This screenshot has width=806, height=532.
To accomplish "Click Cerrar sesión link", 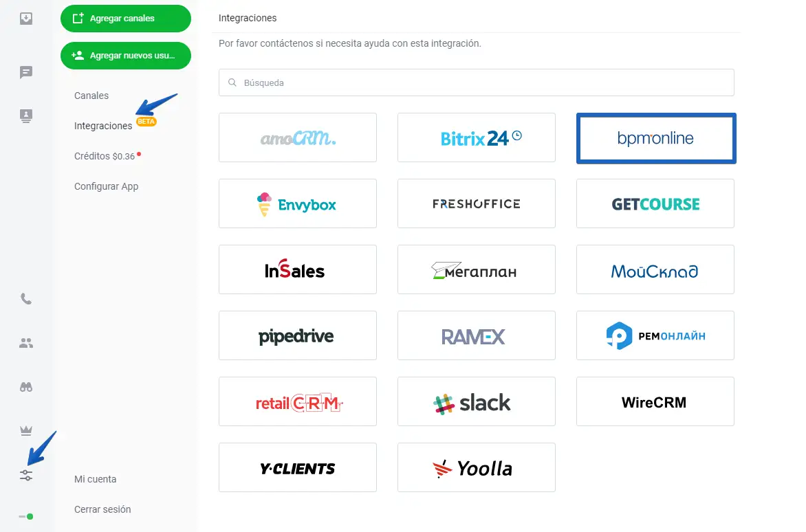I will point(102,509).
